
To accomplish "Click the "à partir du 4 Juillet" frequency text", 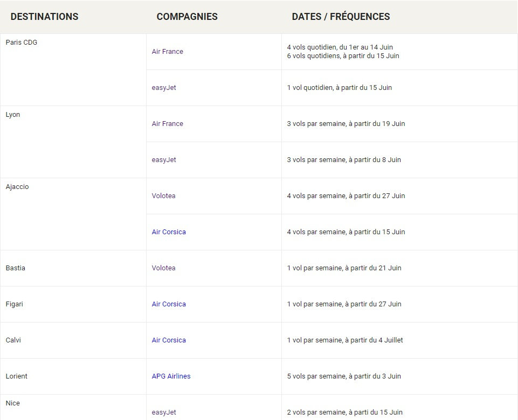I will click(376, 340).
